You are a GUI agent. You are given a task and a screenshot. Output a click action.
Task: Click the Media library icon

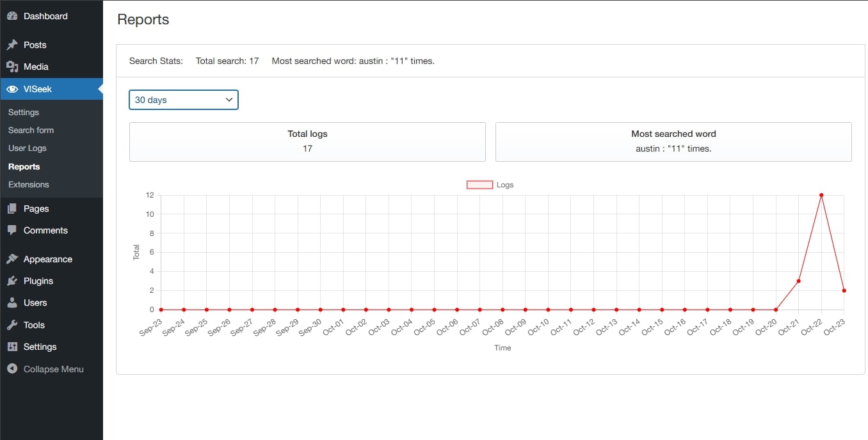coord(12,67)
